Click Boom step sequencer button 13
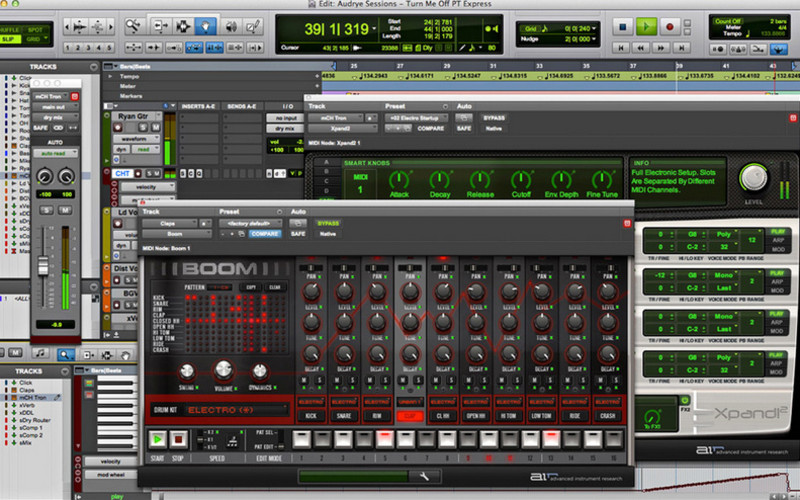The image size is (800, 500). pyautogui.click(x=551, y=439)
